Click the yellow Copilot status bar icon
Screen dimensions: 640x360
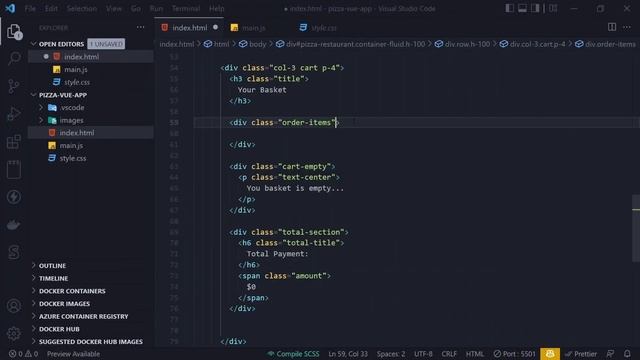click(x=550, y=354)
